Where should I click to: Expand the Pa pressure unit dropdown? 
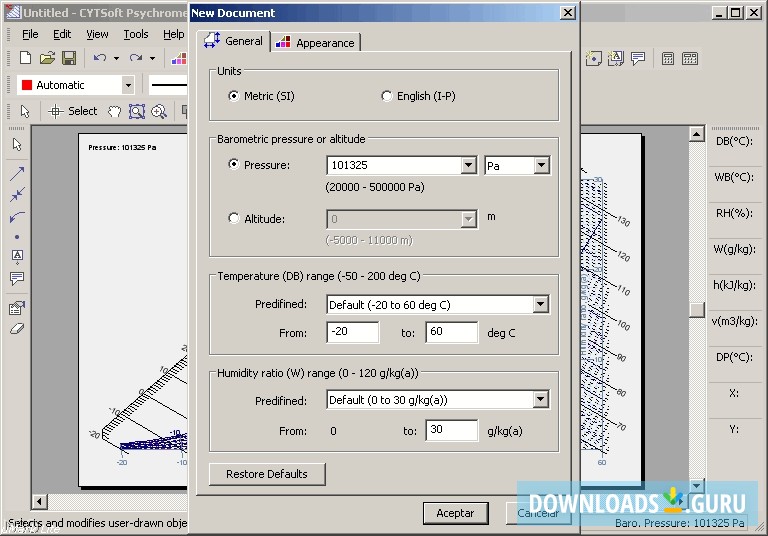pos(542,165)
